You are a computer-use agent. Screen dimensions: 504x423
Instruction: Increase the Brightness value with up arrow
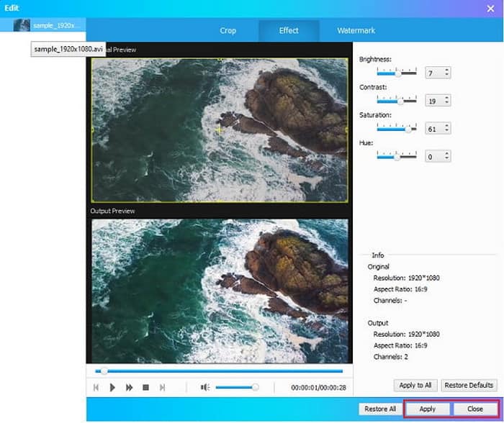click(x=446, y=70)
